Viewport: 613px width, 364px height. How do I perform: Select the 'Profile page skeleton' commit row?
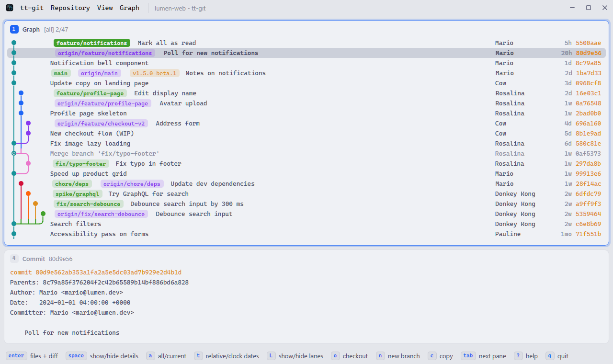[x=306, y=114]
